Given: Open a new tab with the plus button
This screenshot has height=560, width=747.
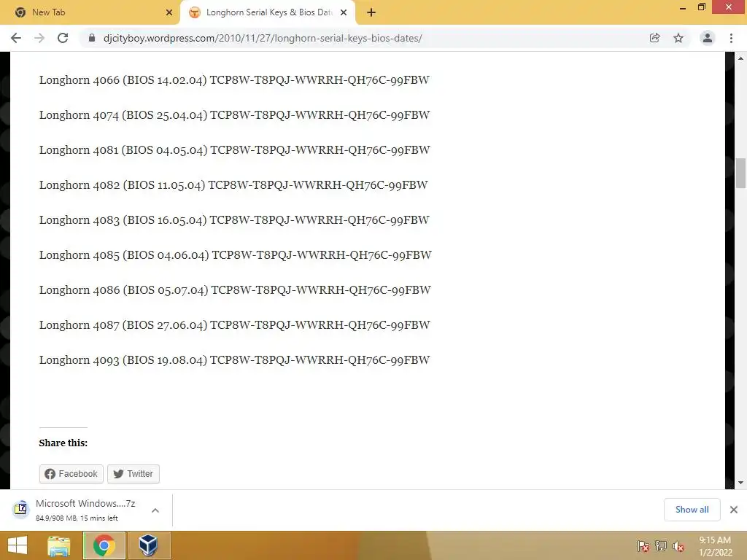Looking at the screenshot, I should [371, 13].
